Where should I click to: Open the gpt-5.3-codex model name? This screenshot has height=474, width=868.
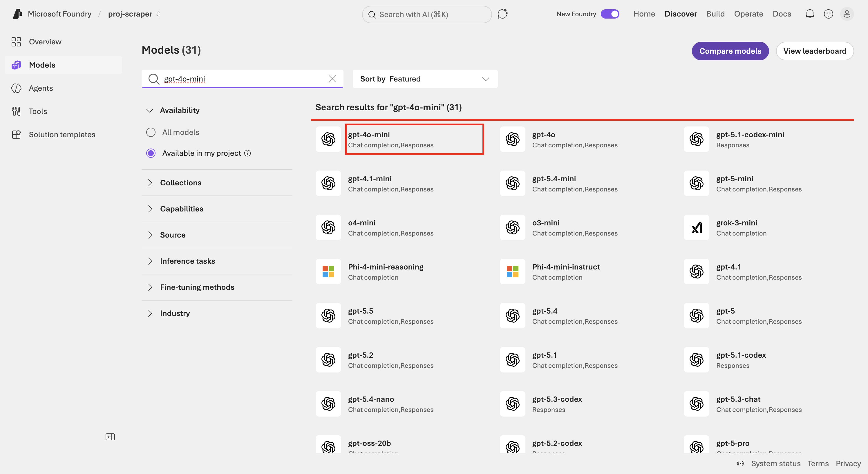pyautogui.click(x=557, y=399)
